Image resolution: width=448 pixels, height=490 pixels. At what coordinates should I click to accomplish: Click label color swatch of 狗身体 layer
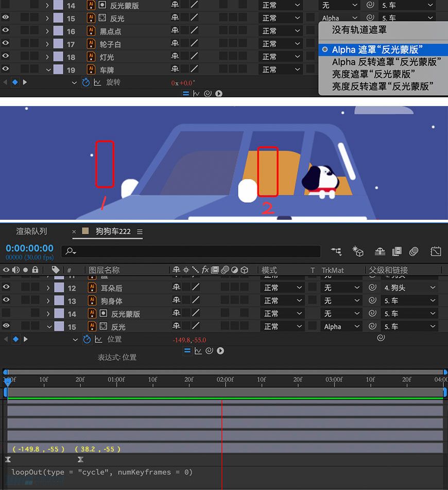(59, 301)
